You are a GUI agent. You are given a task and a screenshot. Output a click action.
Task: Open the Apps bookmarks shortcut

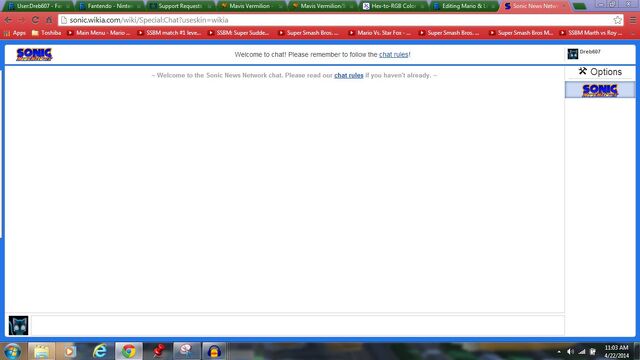tap(15, 33)
